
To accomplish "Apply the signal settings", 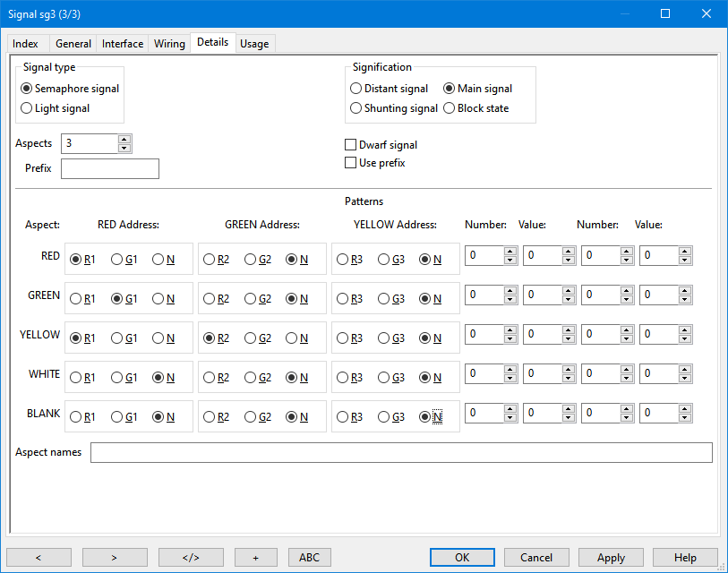I will tap(611, 557).
